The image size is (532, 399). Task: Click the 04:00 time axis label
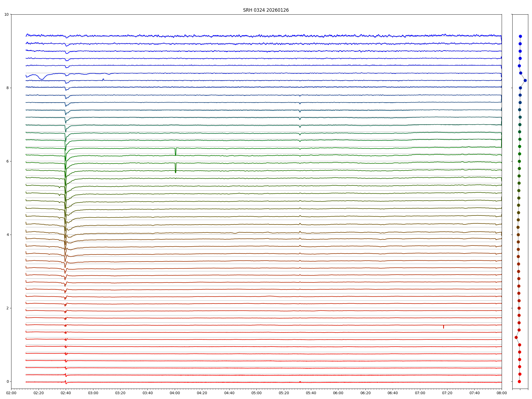[175, 393]
